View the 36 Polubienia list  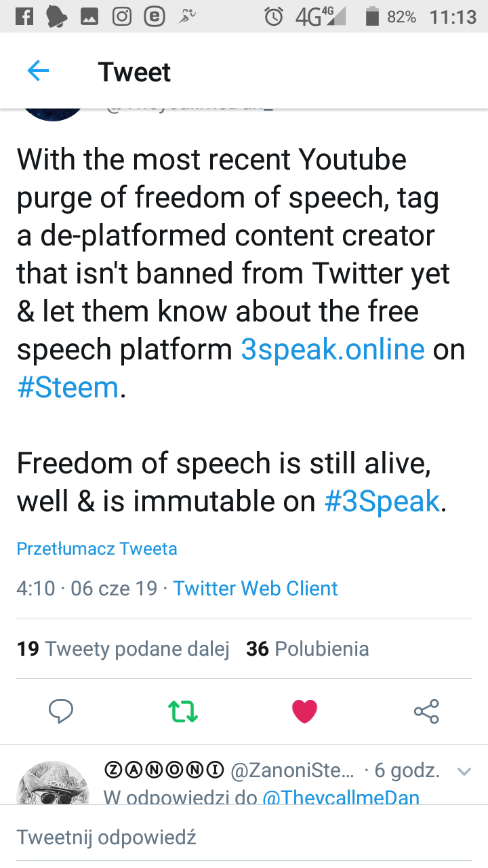pyautogui.click(x=308, y=649)
